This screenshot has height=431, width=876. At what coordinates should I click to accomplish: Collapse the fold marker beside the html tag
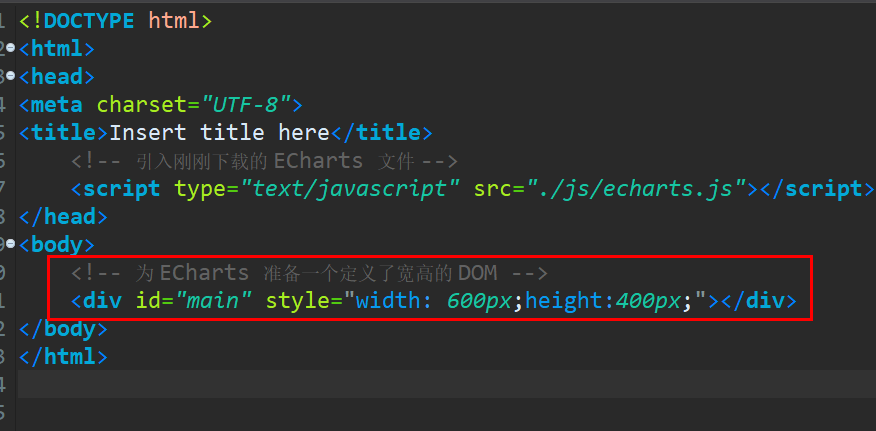coord(9,49)
